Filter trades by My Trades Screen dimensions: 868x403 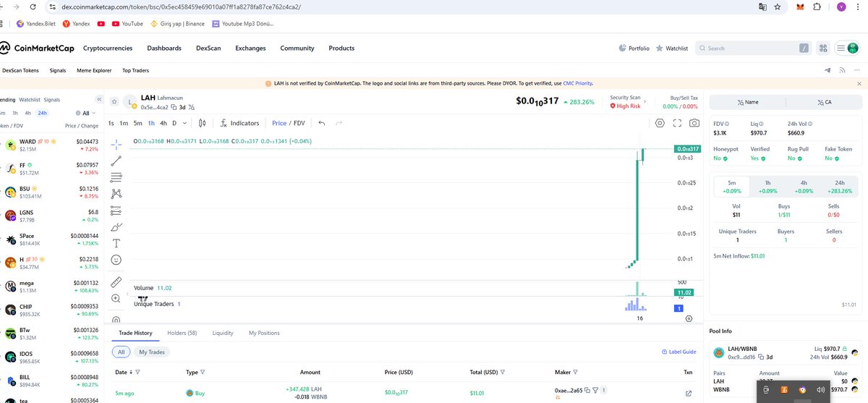click(x=152, y=352)
